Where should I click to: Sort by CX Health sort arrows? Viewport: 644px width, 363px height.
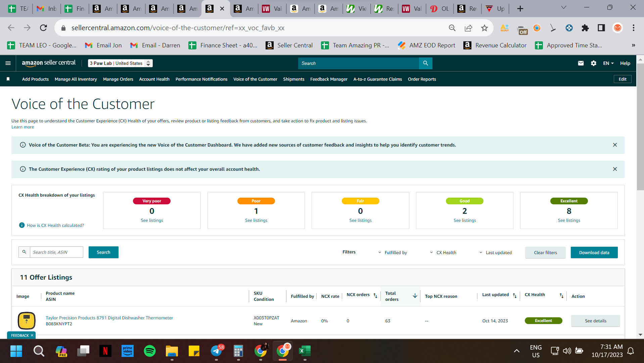pos(561,296)
